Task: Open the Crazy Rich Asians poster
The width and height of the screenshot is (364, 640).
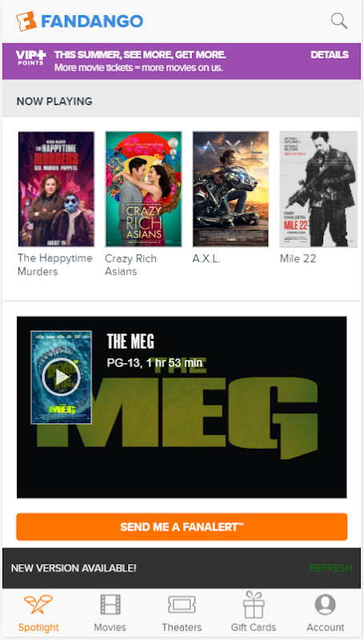Action: tap(144, 189)
